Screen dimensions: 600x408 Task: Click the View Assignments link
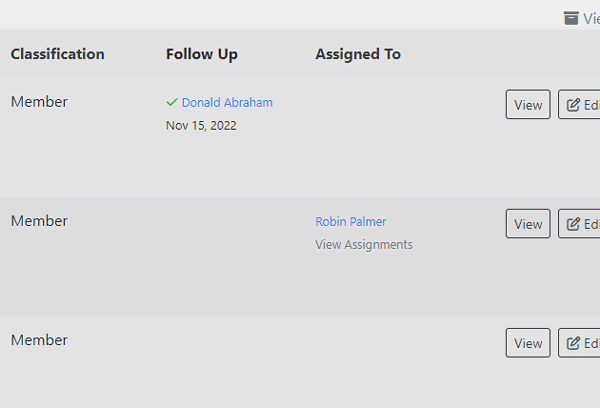tap(364, 245)
